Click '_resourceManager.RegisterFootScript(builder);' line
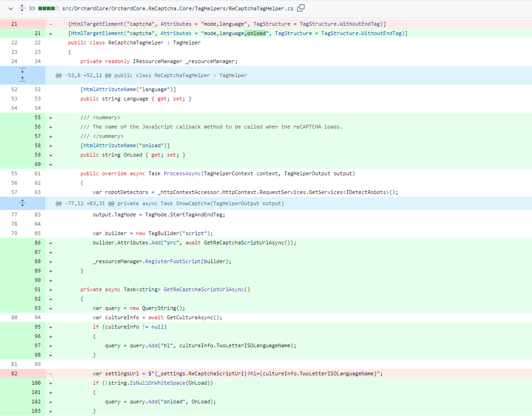The image size is (532, 416). tap(162, 261)
